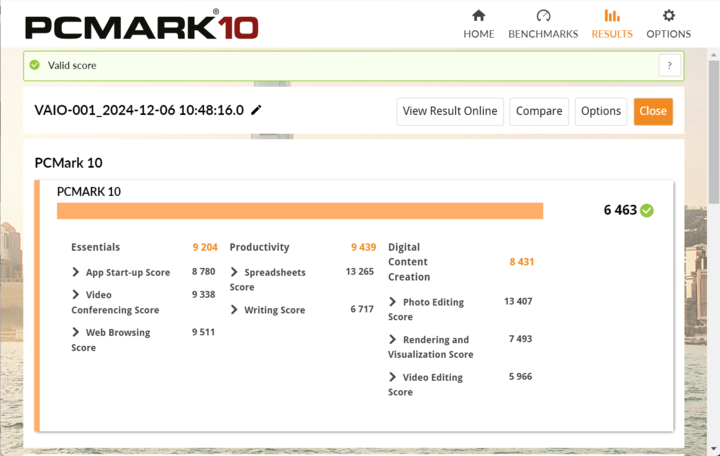The height and width of the screenshot is (456, 720).
Task: Click the scrollbar down arrow
Action: (x=714, y=449)
